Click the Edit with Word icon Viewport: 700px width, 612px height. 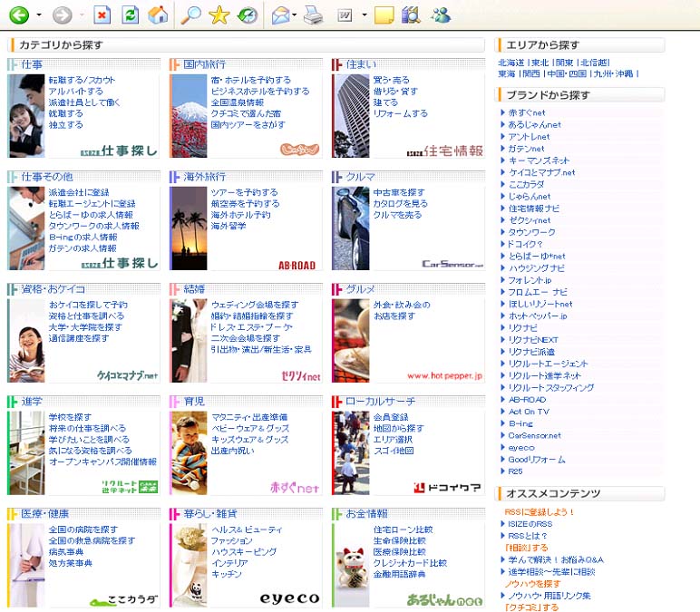point(345,15)
